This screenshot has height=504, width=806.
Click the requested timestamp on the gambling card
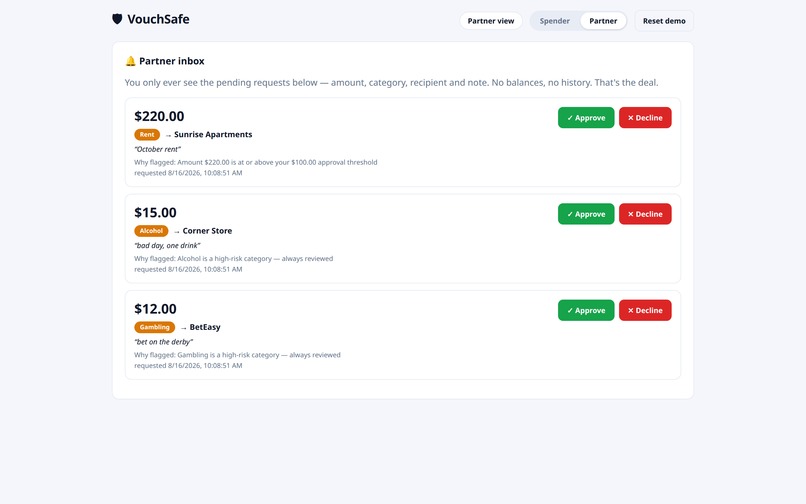(x=188, y=366)
